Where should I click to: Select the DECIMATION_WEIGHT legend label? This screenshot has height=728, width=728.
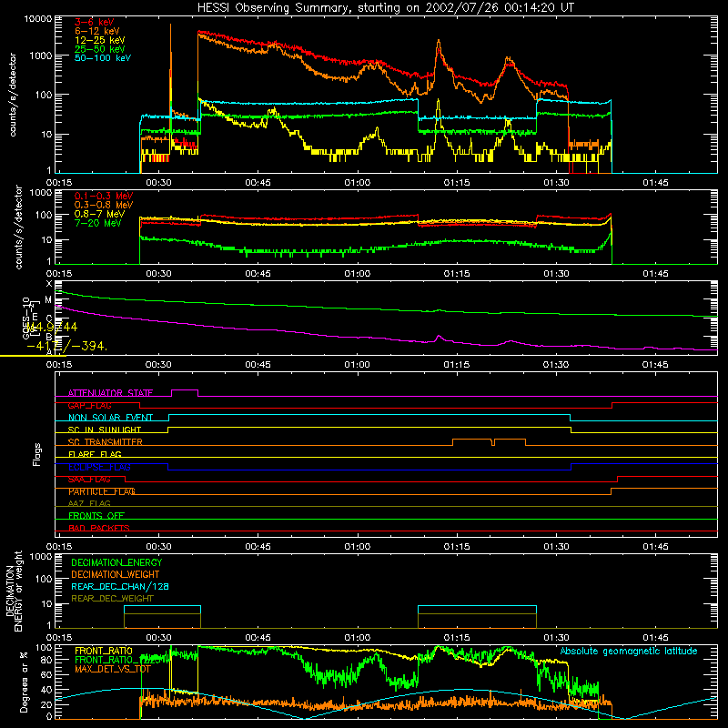click(x=116, y=574)
